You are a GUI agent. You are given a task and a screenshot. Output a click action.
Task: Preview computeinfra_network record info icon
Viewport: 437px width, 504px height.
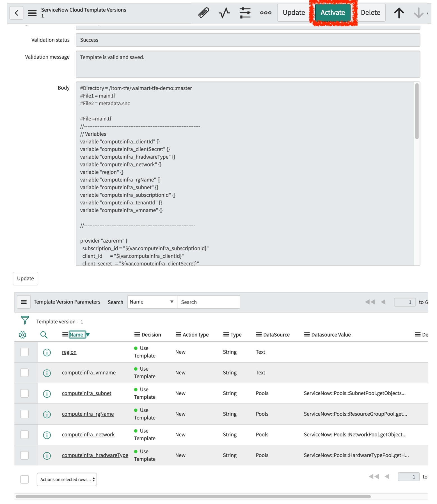(x=47, y=435)
